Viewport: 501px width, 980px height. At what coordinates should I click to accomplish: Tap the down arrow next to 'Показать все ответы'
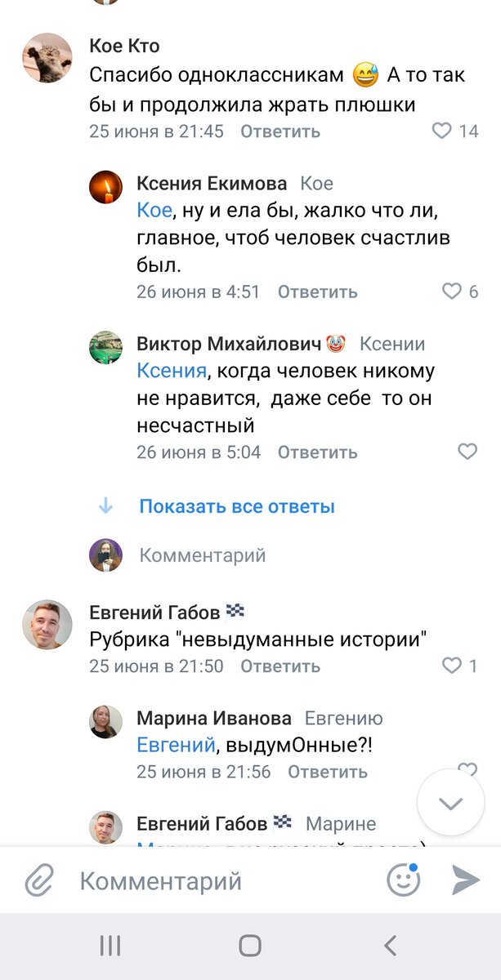pos(105,506)
